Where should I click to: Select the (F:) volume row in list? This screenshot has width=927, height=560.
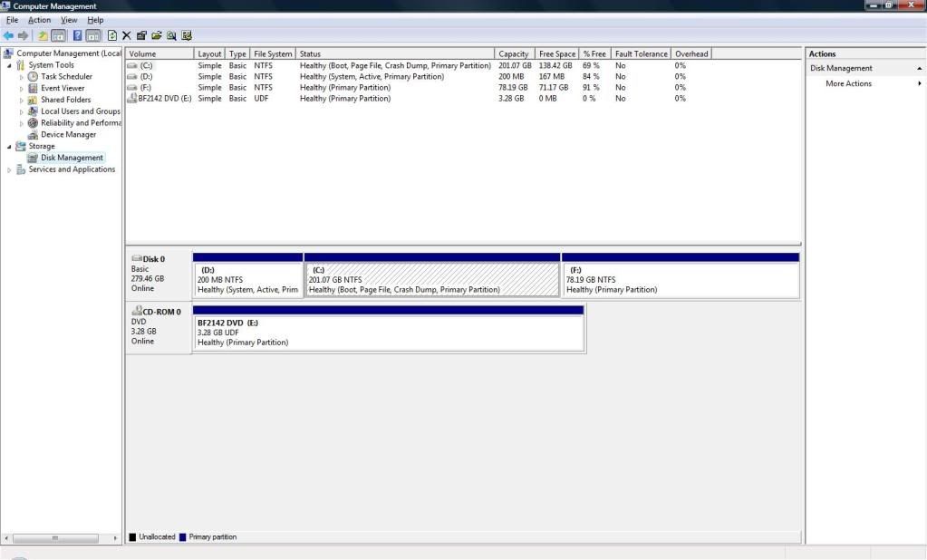coord(146,88)
